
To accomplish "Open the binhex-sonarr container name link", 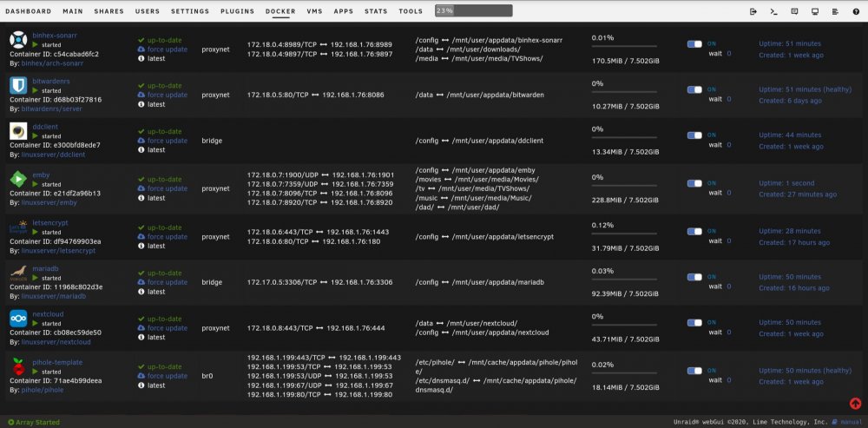I will pos(55,35).
